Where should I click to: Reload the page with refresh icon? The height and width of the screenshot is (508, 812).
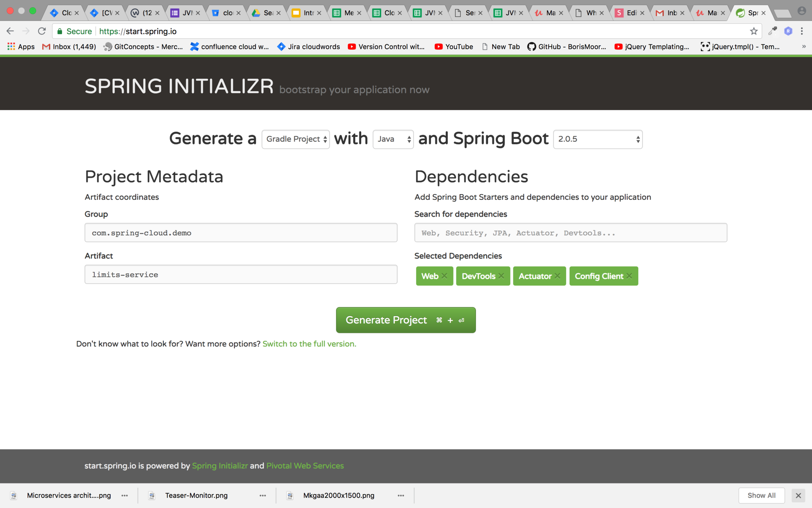42,31
